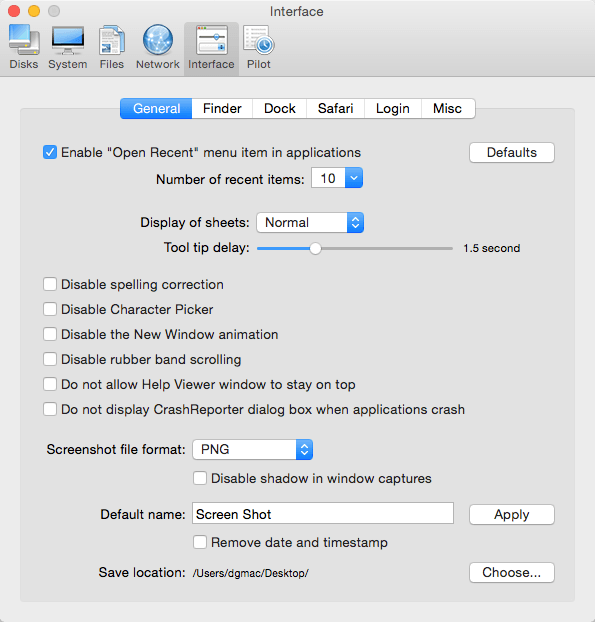This screenshot has height=622, width=595.
Task: Open the Pilot scheduler icon
Action: click(259, 40)
